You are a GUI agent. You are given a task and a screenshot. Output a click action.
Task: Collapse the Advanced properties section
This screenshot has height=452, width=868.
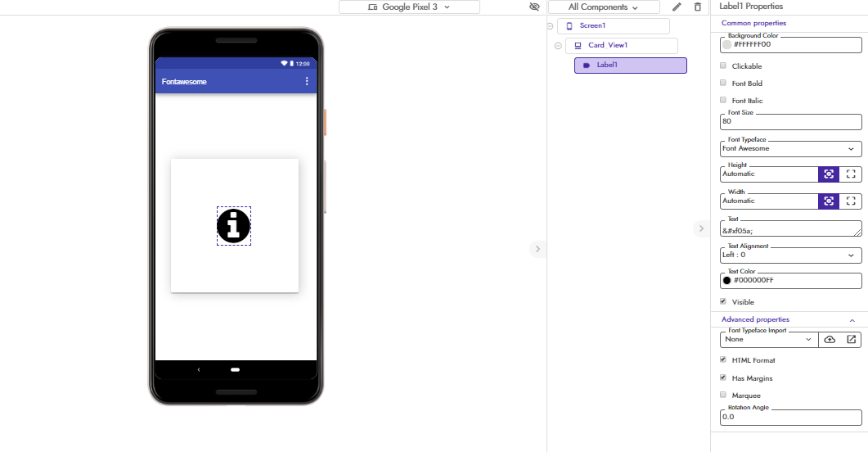click(852, 320)
